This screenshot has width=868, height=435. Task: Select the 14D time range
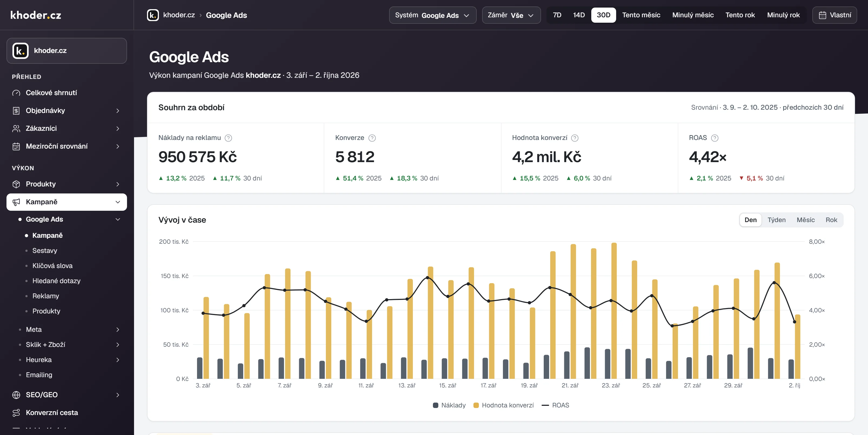(x=579, y=15)
